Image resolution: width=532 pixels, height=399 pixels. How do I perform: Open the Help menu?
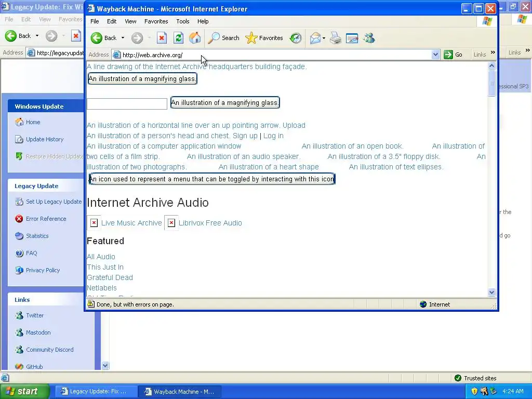click(x=203, y=21)
